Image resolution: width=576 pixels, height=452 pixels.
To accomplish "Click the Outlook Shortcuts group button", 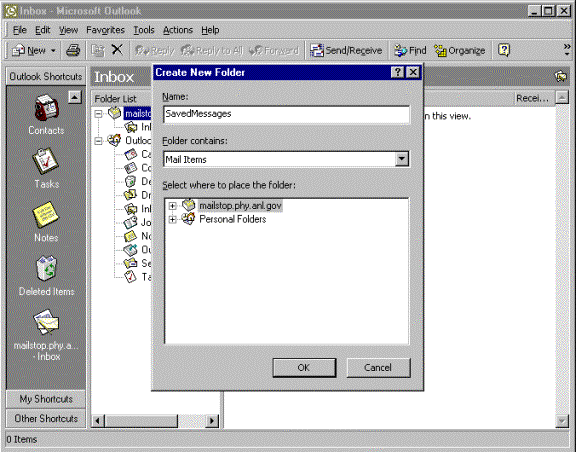I will point(46,76).
